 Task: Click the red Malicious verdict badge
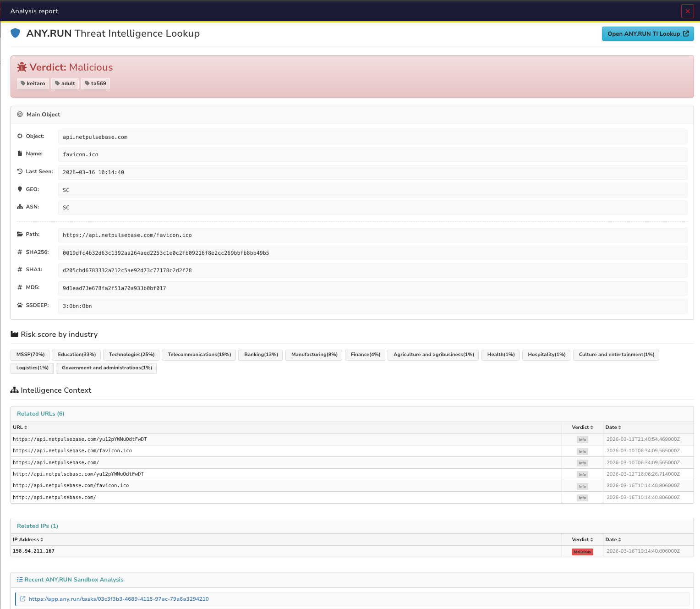(x=582, y=552)
